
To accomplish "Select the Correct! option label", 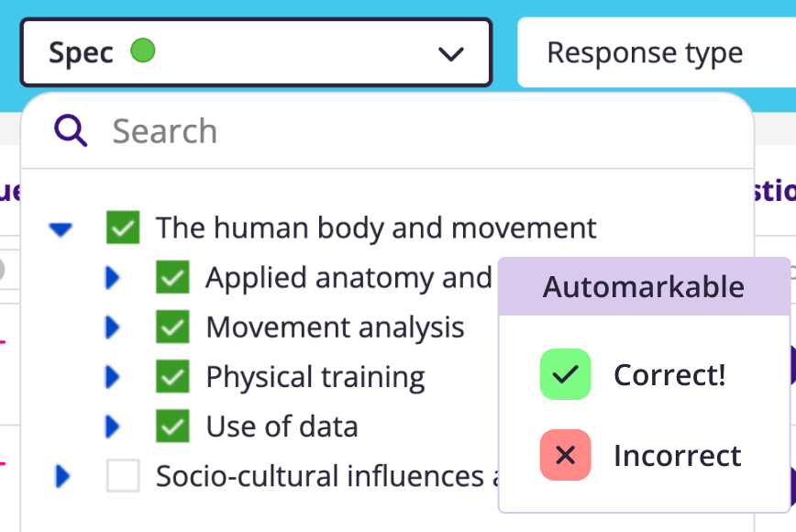I will pyautogui.click(x=669, y=374).
